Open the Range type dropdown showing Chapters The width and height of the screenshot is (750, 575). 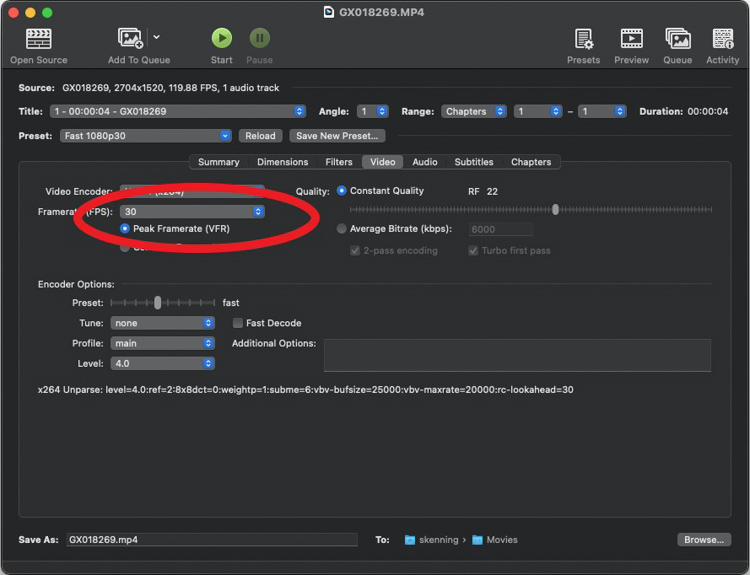(474, 111)
